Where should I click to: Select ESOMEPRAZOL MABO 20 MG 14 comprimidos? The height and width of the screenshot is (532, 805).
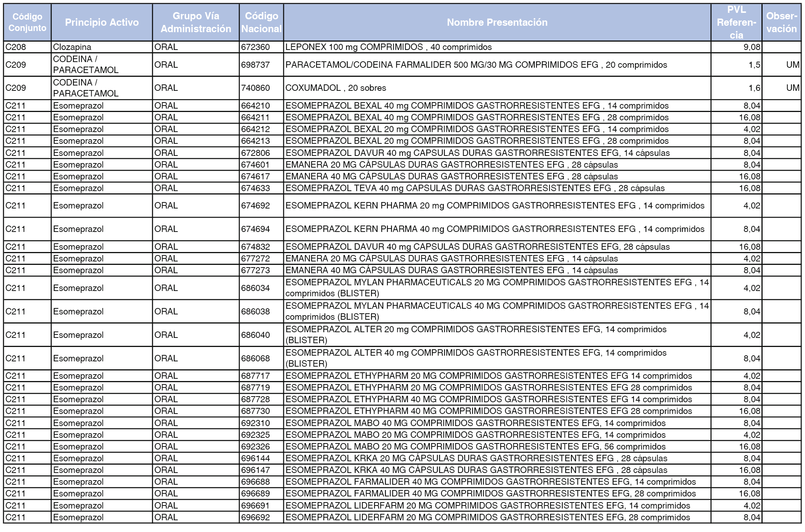pyautogui.click(x=497, y=435)
